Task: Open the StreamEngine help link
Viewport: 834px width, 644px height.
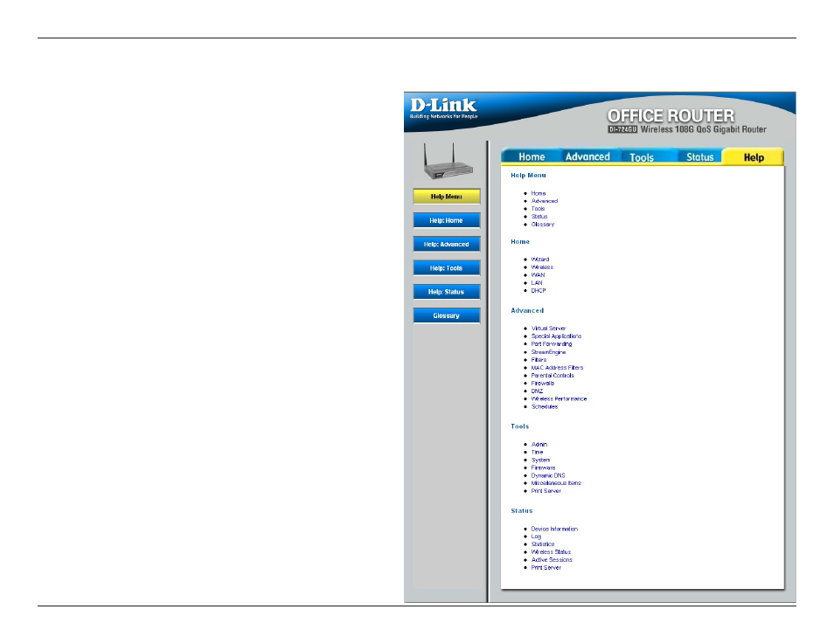Action: (x=548, y=352)
